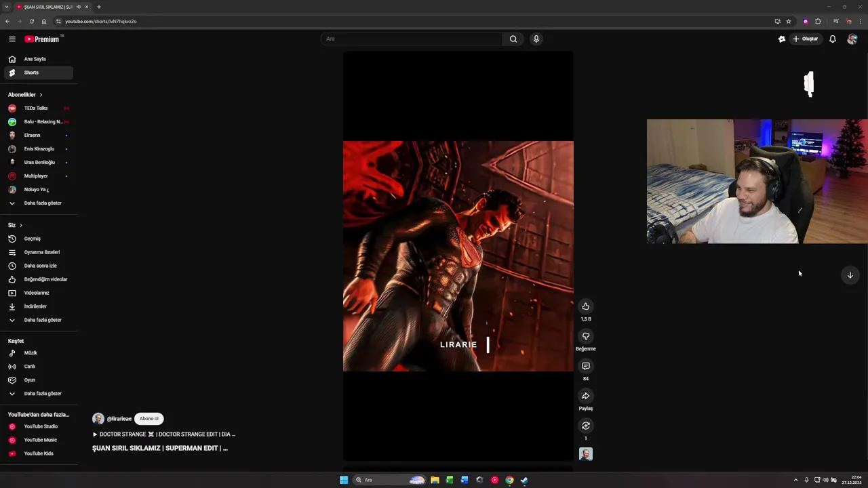Open İndirilenler downloads
The image size is (868, 488).
click(x=39, y=306)
